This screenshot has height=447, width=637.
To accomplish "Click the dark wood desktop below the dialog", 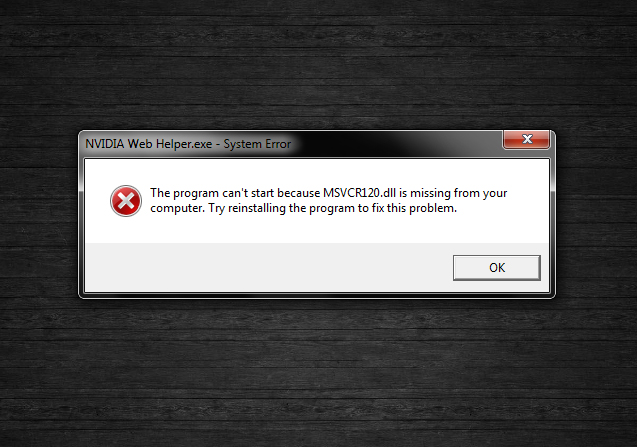I will (317, 372).
